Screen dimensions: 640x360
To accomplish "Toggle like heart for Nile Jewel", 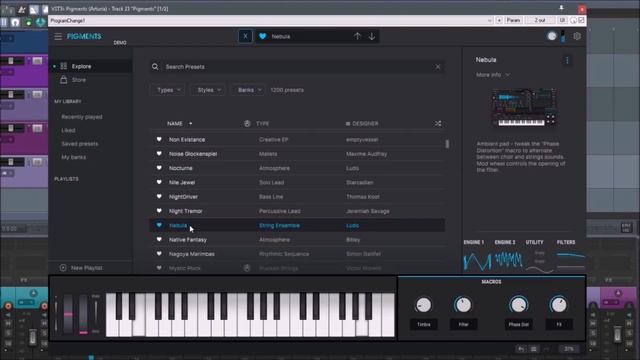I will pyautogui.click(x=159, y=182).
